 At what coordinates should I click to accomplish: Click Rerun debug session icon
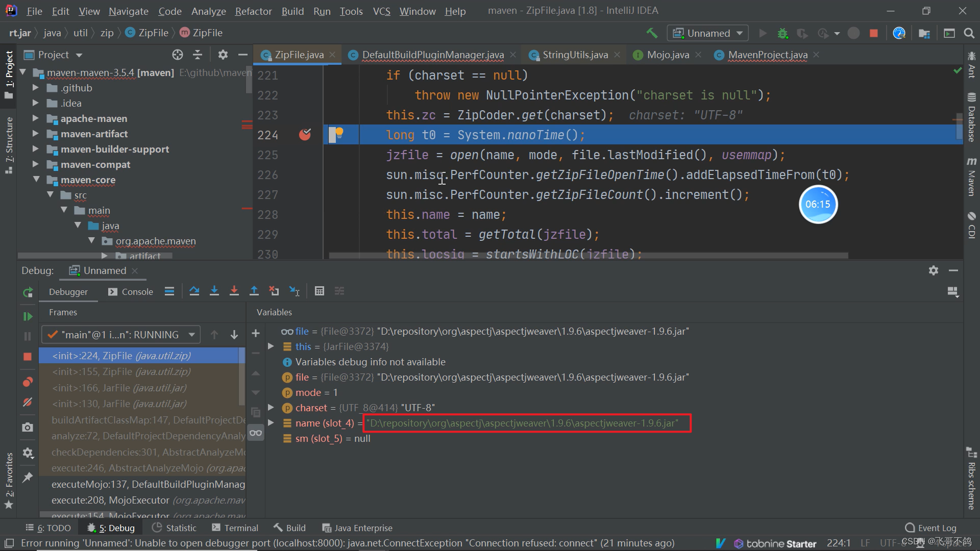click(28, 292)
